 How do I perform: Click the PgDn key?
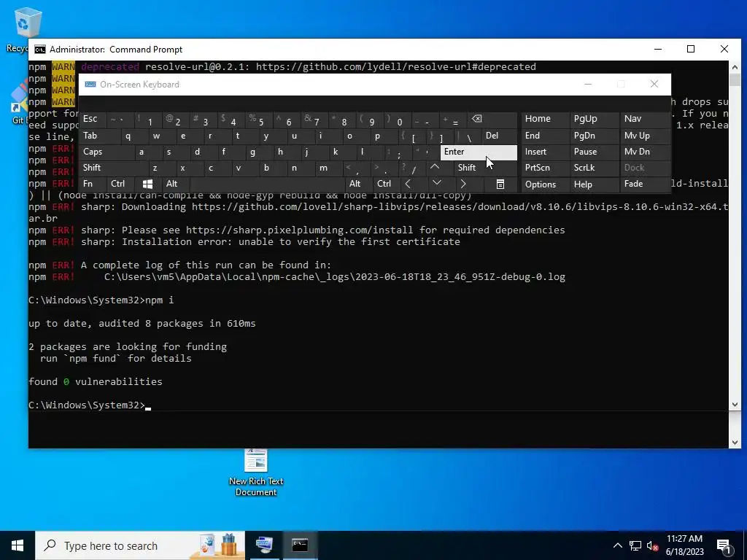click(594, 136)
